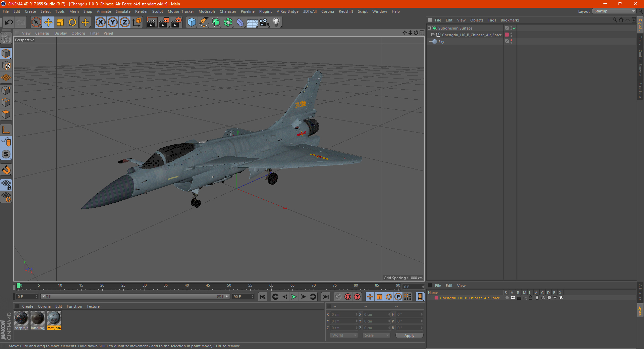644x349 pixels.
Task: Select the Sky object in Object Manager
Action: click(x=441, y=42)
